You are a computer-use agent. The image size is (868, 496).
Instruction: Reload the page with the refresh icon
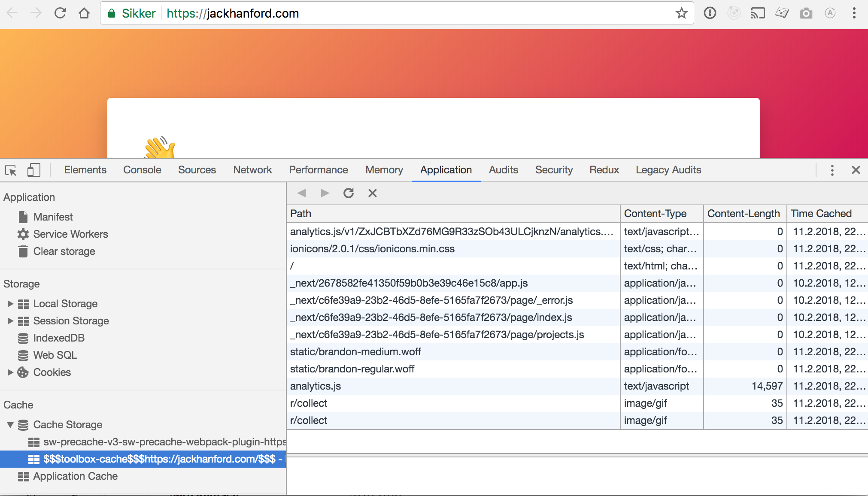61,13
